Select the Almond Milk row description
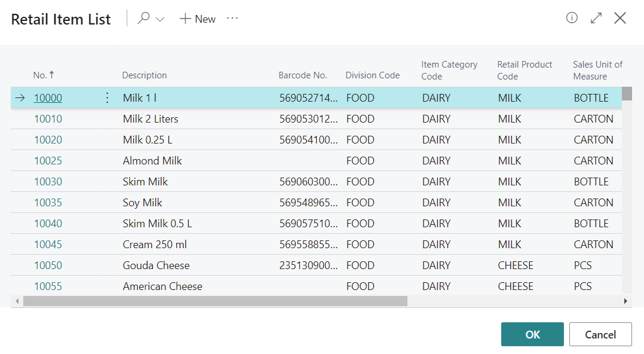 pos(152,161)
